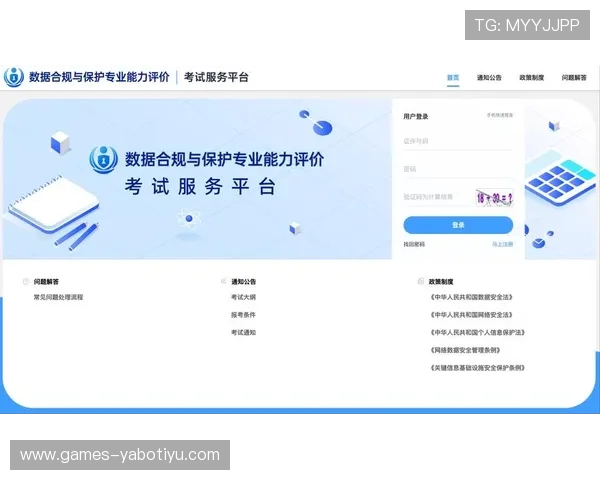Image resolution: width=600 pixels, height=480 pixels.
Task: Click the 问题解答 section heading
Action: [x=46, y=282]
